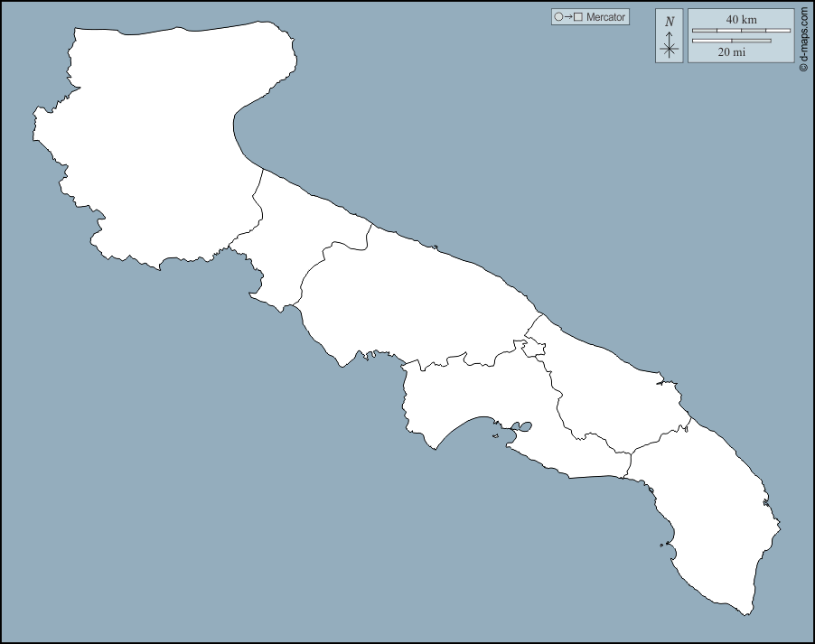
Task: Select the large northernmost province on the map
Action: click(154, 145)
